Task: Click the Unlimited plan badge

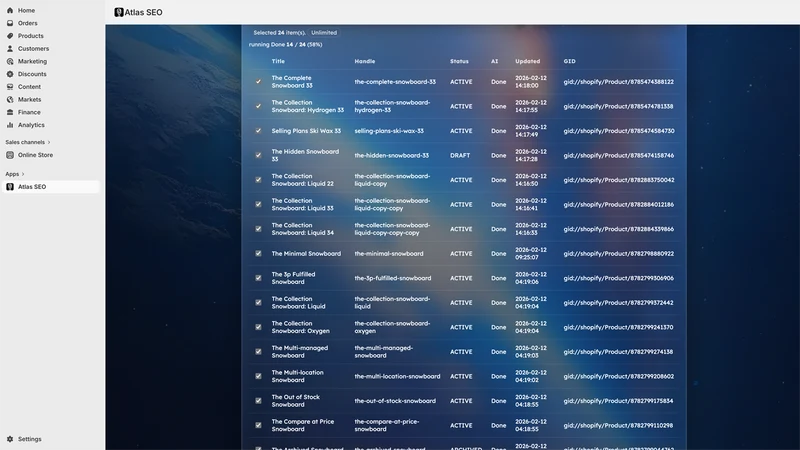Action: coord(324,33)
